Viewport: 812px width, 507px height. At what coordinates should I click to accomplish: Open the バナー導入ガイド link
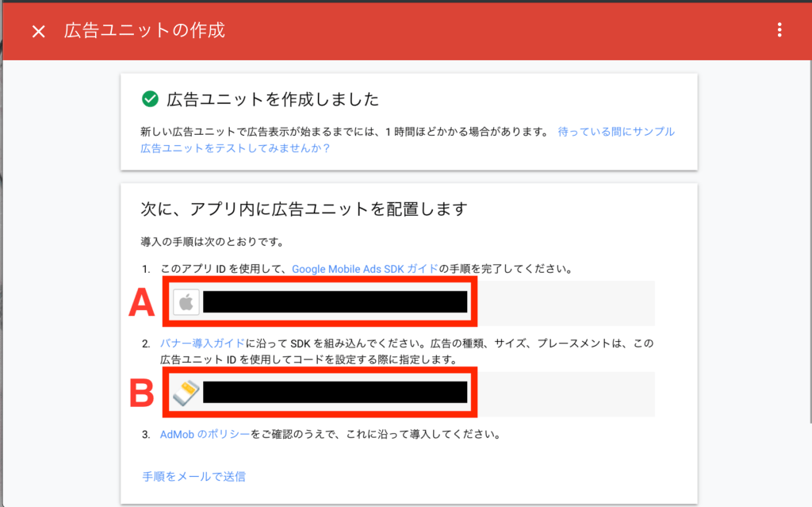click(x=200, y=344)
